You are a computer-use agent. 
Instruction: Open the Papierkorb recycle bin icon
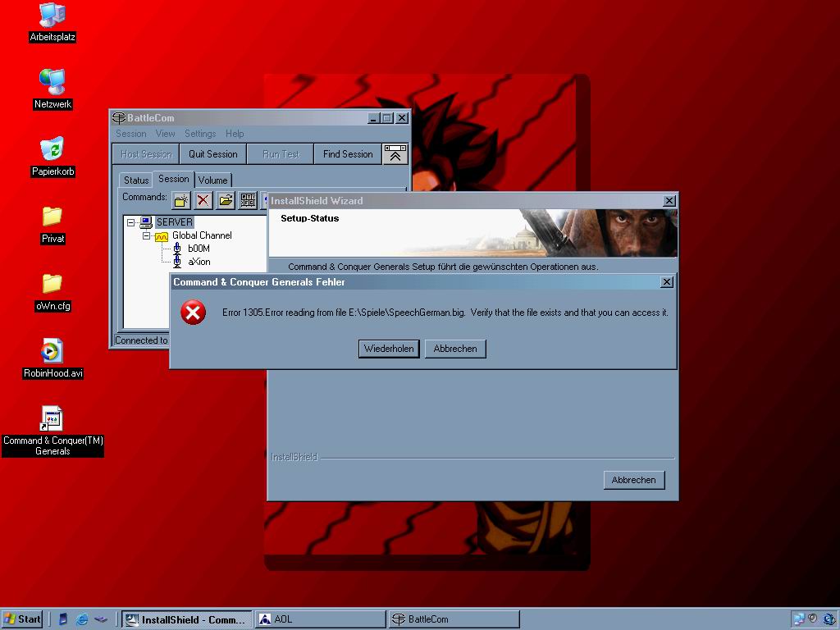[52, 149]
